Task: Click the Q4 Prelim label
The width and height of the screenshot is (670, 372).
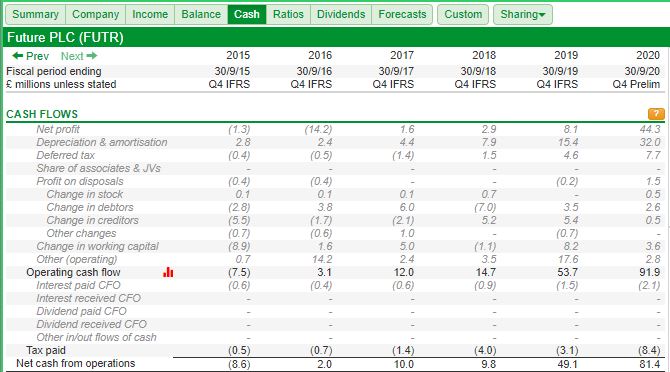Action: pyautogui.click(x=636, y=84)
